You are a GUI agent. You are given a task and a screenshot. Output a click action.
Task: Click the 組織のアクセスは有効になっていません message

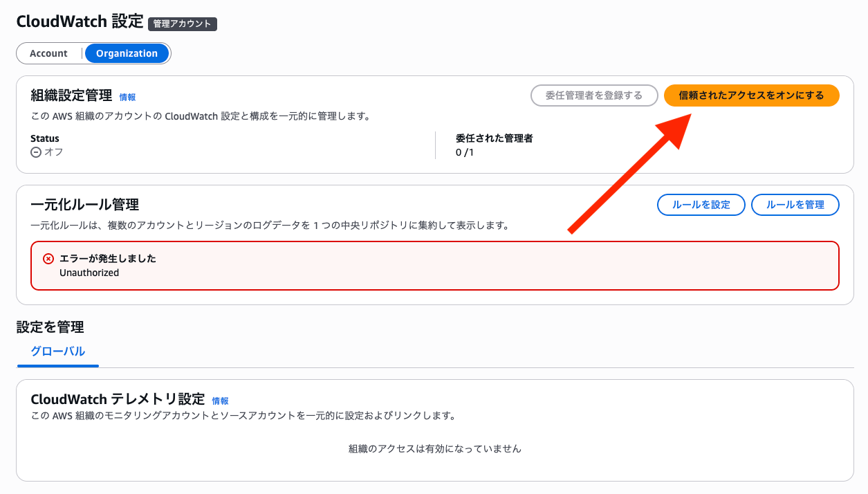pyautogui.click(x=434, y=449)
